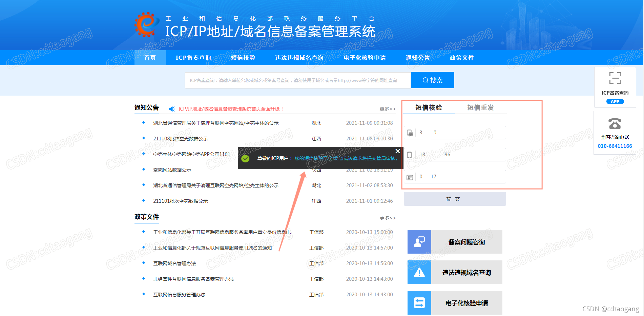
Task: Open 空壳主体空壳网站空壳APP公示1101 notice
Action: coord(192,154)
